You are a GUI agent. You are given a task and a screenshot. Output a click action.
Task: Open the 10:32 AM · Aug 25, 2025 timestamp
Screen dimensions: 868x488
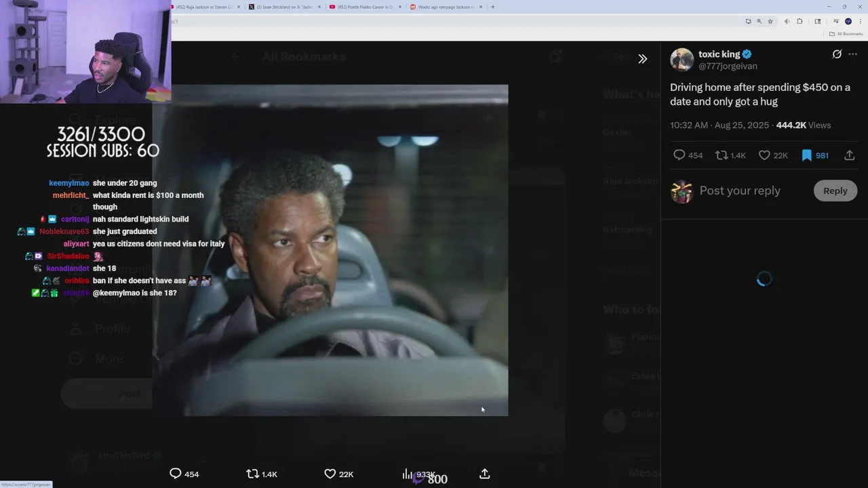click(x=719, y=125)
